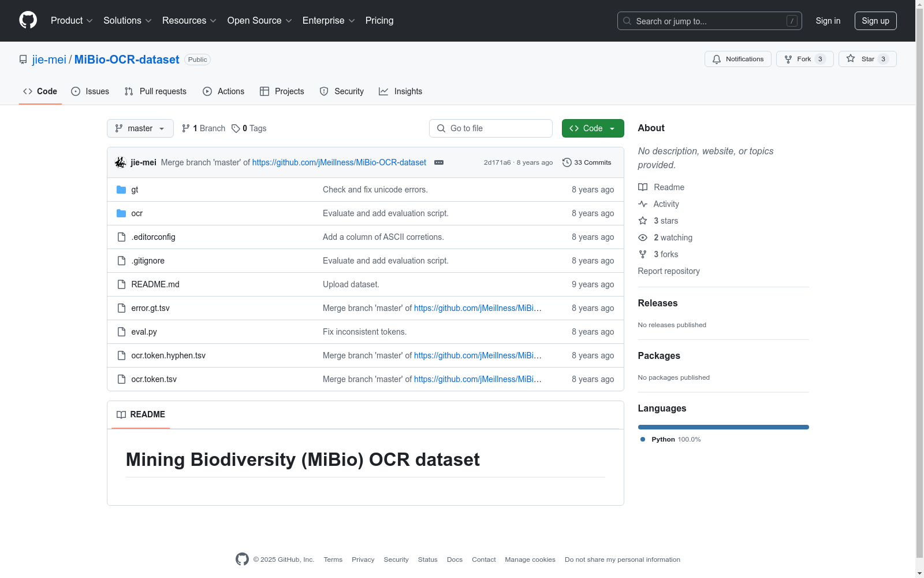
Task: Click the clock icon beside 33 Commits
Action: [x=567, y=162]
